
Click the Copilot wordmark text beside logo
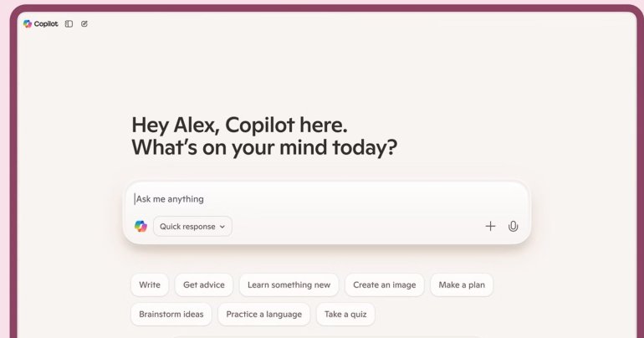tap(47, 24)
